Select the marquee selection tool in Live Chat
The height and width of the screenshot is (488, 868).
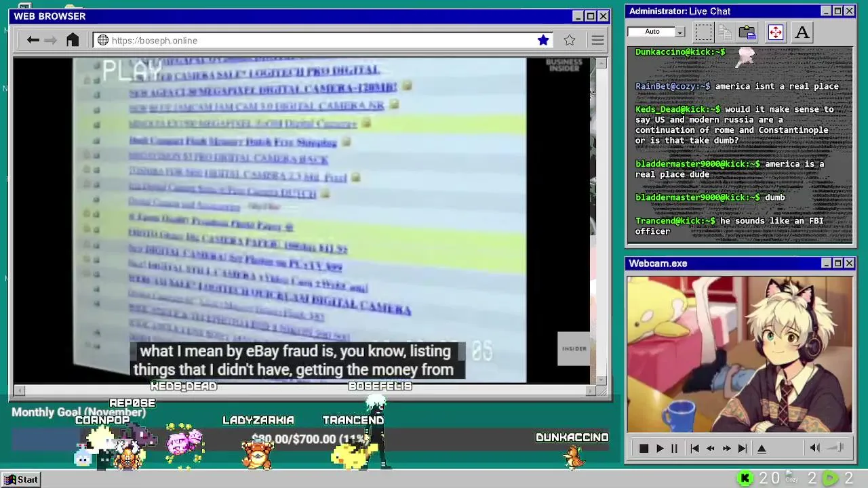point(704,32)
